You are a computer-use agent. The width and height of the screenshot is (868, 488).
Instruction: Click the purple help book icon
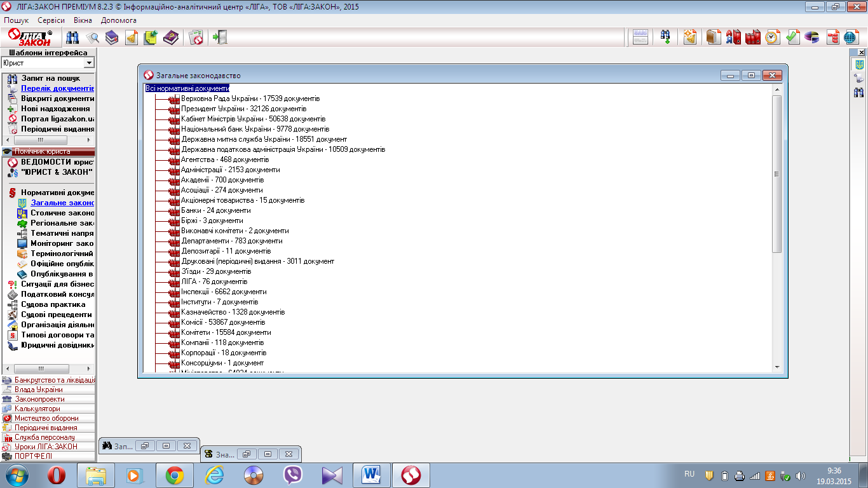(x=171, y=37)
